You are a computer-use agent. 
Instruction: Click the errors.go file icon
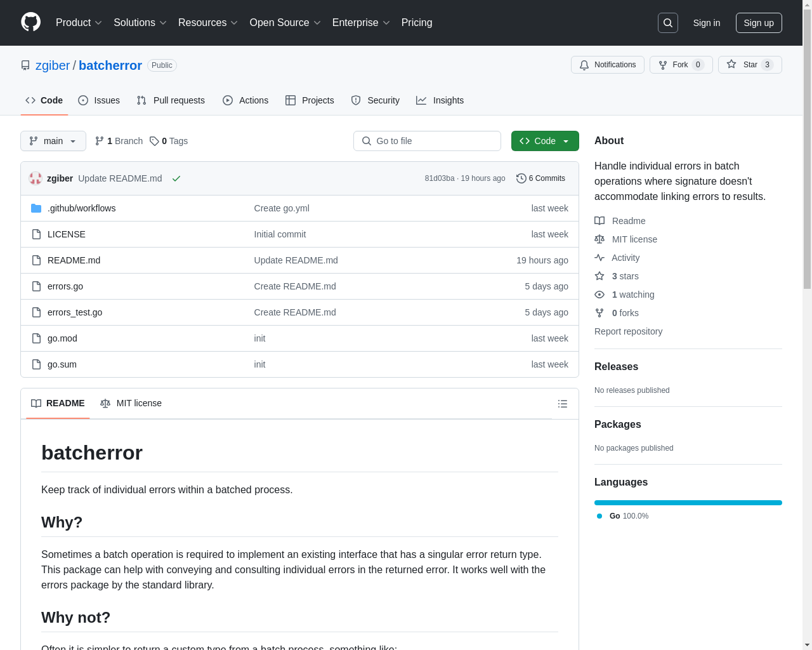click(x=36, y=286)
